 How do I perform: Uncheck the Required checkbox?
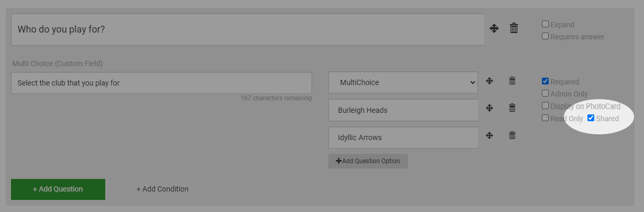tap(545, 81)
